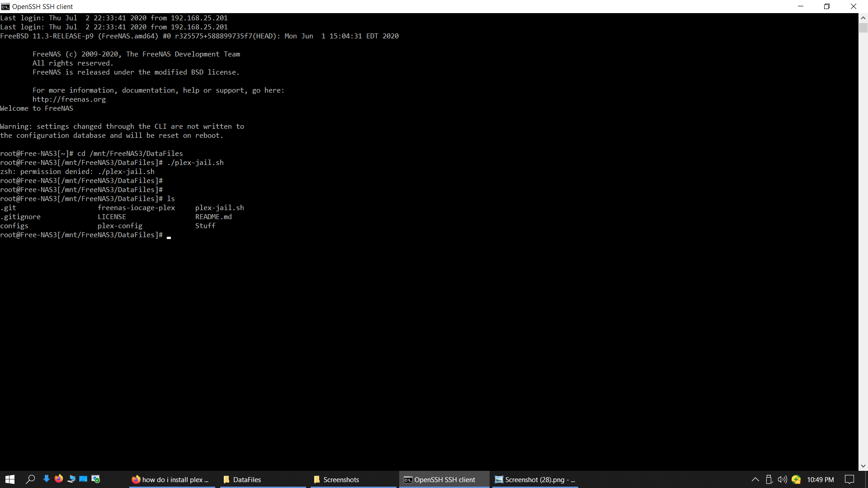Click the terminal scrollbar down arrow
This screenshot has height=488, width=868.
(863, 466)
